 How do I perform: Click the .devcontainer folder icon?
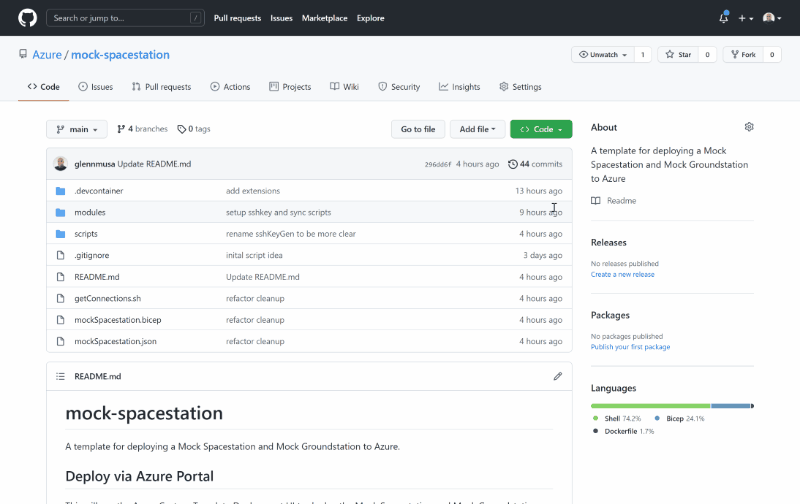(60, 191)
